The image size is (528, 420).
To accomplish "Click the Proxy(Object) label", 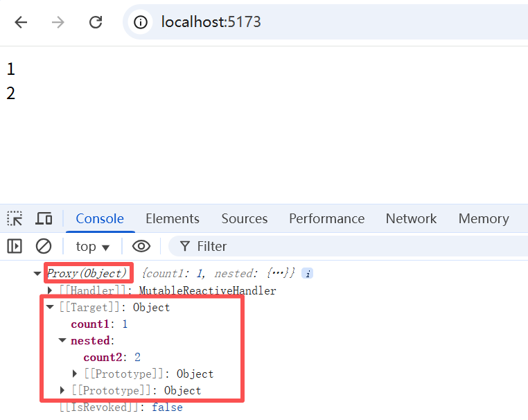I will tap(87, 273).
